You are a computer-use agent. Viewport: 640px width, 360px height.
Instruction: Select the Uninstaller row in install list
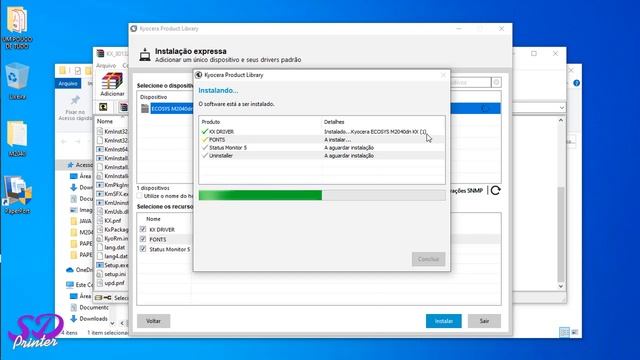coord(322,156)
